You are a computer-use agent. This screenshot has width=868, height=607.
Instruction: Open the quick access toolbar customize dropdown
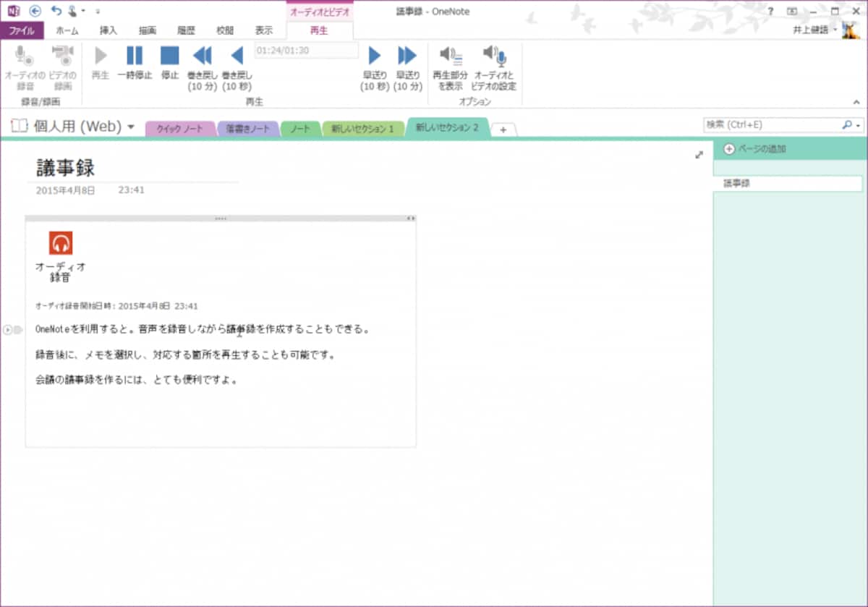(x=98, y=12)
